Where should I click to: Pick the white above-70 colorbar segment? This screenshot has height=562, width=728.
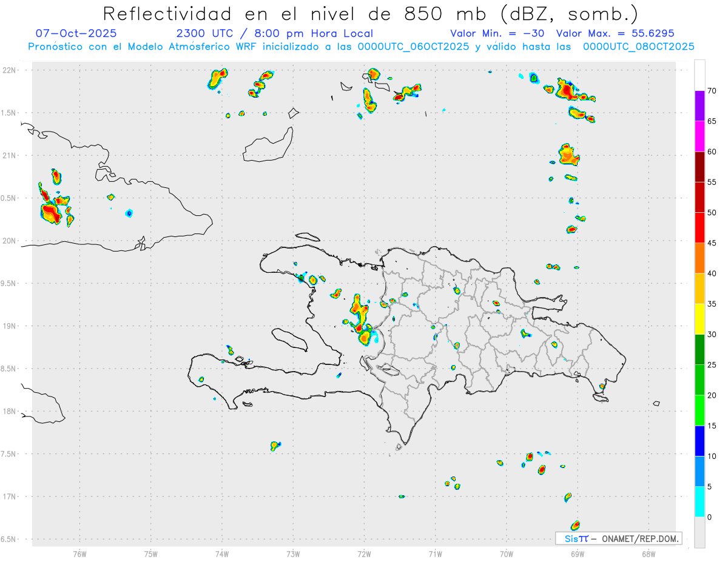click(x=699, y=75)
